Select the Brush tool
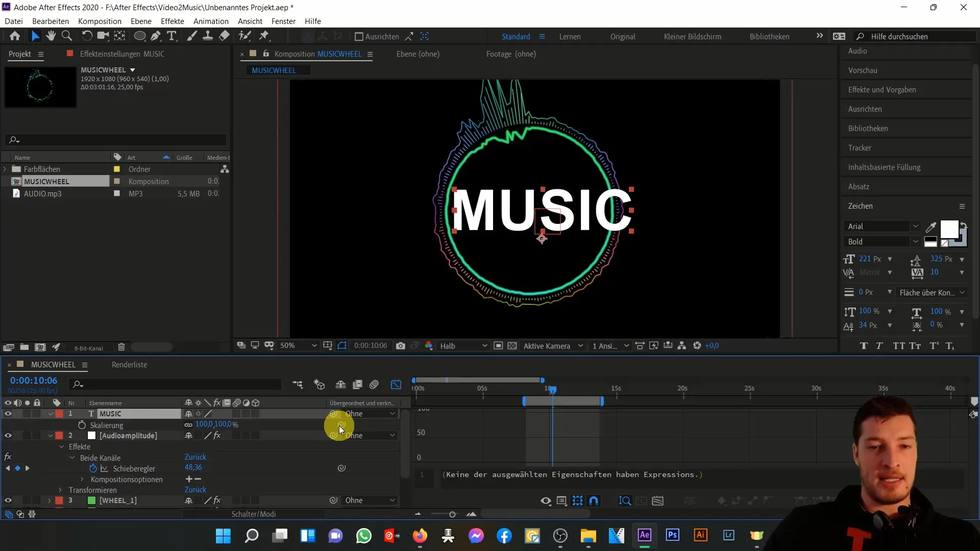This screenshot has width=980, height=551. coord(192,36)
